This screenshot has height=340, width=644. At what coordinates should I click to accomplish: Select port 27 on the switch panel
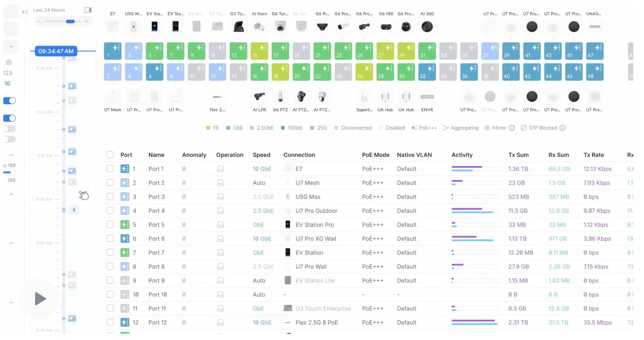pyautogui.click(x=385, y=51)
